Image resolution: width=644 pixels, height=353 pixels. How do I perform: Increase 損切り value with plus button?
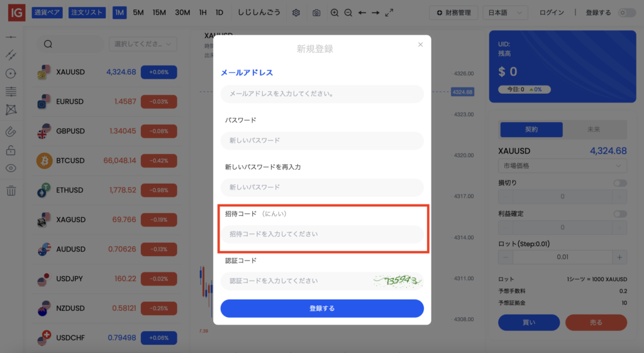pos(619,197)
